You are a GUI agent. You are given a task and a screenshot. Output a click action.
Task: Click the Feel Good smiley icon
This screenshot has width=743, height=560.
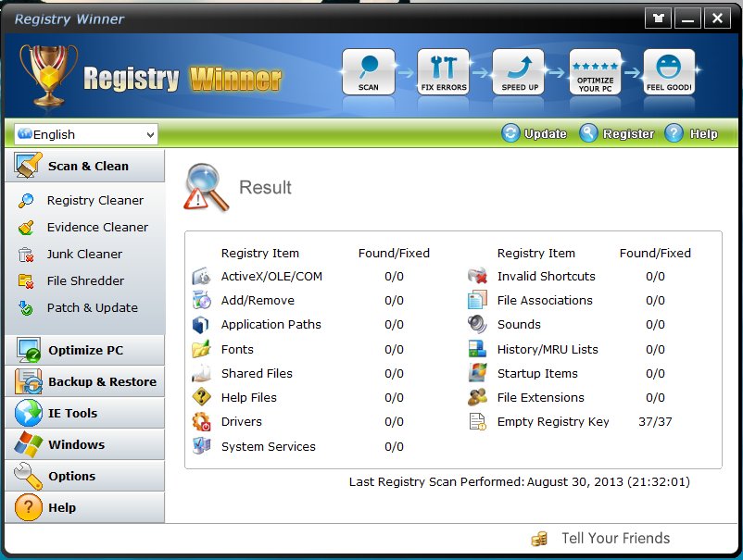pyautogui.click(x=669, y=70)
